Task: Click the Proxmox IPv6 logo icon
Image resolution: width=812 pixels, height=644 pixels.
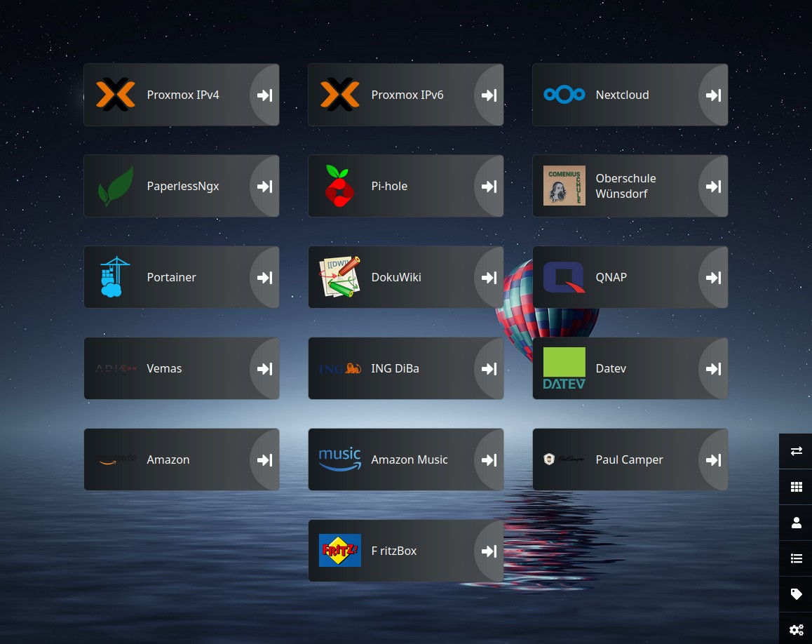Action: [x=339, y=95]
